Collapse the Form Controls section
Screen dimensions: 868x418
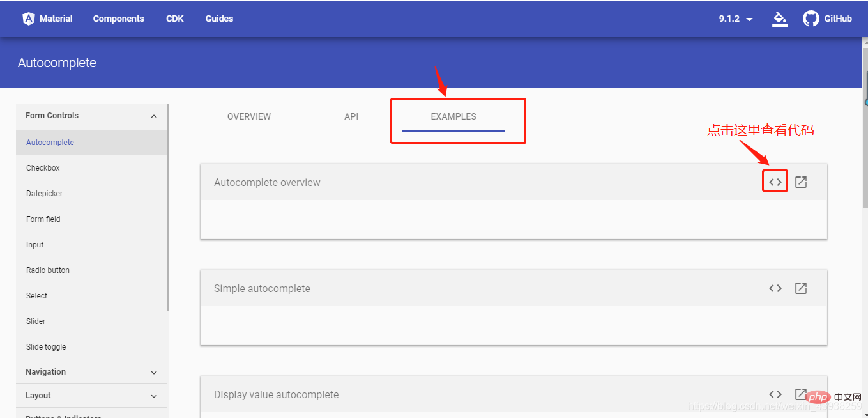[x=154, y=116]
